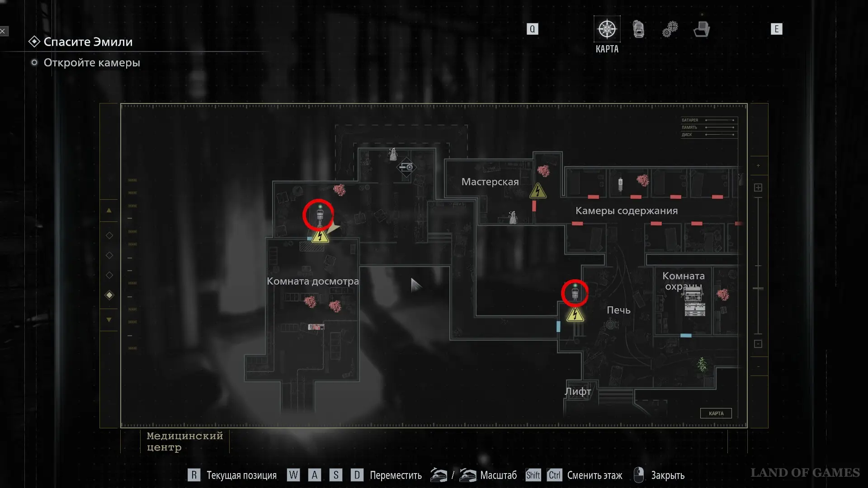Open the backpack inventory tab icon
The height and width of the screenshot is (488, 868).
pyautogui.click(x=638, y=29)
